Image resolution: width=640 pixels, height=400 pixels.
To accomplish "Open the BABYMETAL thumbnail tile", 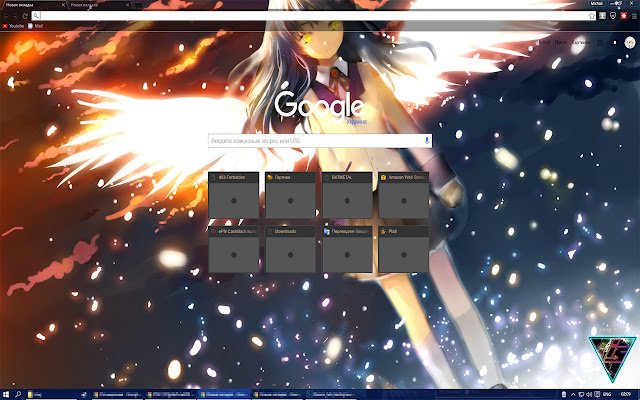I will (x=347, y=195).
